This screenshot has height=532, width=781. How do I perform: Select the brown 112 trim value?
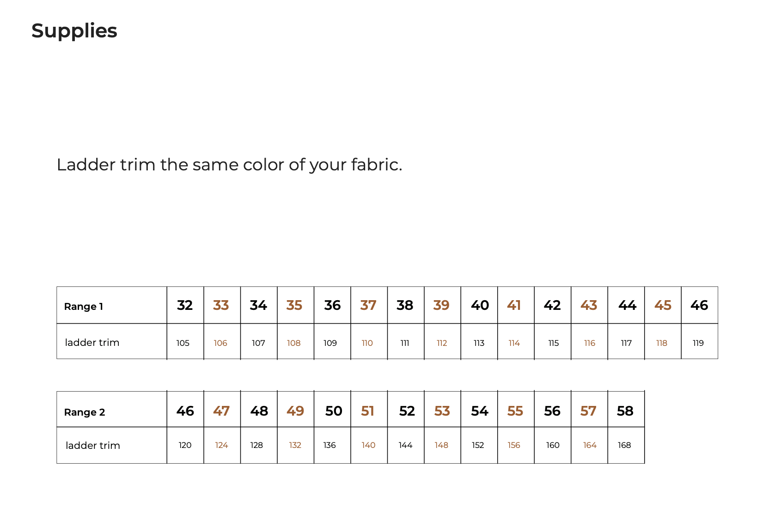(442, 343)
